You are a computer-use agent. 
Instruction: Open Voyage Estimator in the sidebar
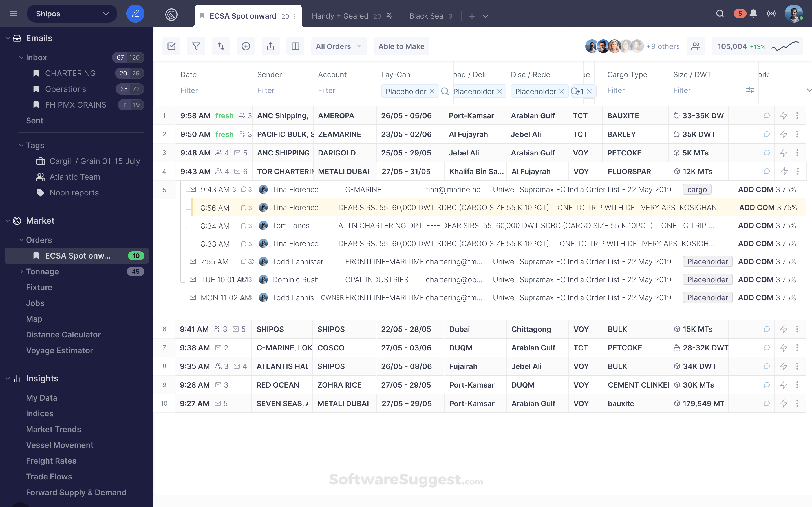tap(59, 350)
